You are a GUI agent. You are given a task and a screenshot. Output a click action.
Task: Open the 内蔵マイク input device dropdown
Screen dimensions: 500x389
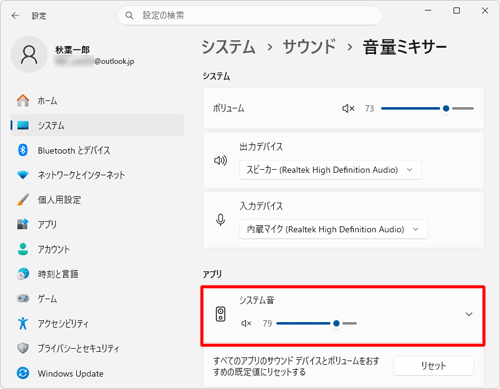pos(333,229)
